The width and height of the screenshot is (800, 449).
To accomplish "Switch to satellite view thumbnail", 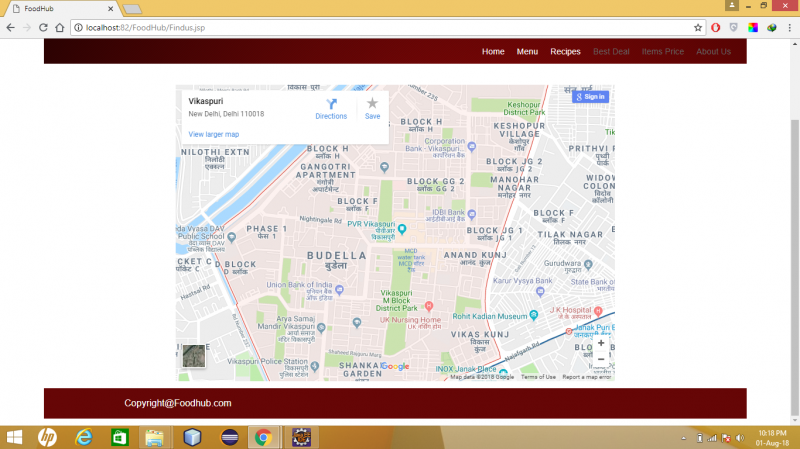I will coord(194,356).
